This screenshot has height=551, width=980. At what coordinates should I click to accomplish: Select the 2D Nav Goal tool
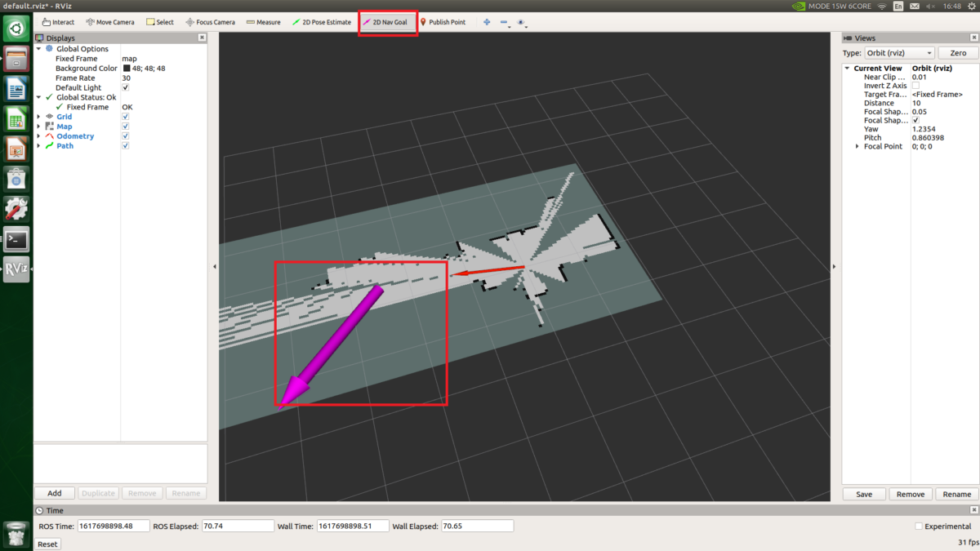387,21
